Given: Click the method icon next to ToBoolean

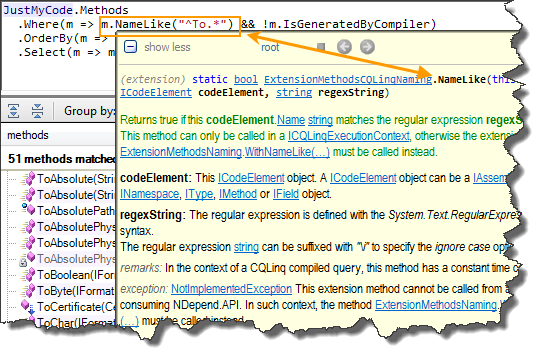Looking at the screenshot, I should [x=28, y=275].
